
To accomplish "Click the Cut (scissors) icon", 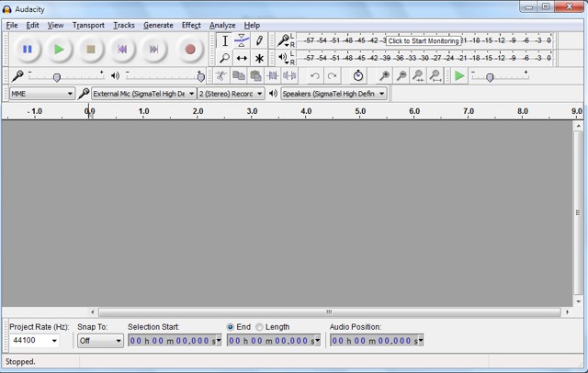I will point(220,76).
